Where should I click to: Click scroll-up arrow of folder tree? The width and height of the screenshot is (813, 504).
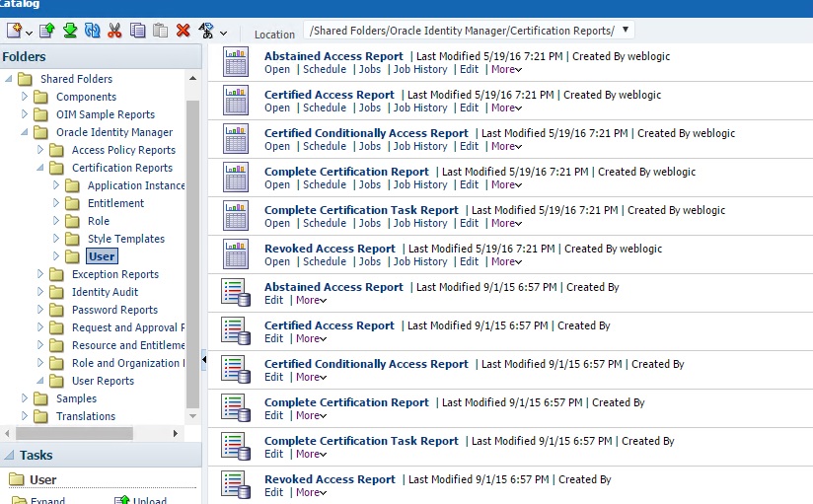(192, 78)
